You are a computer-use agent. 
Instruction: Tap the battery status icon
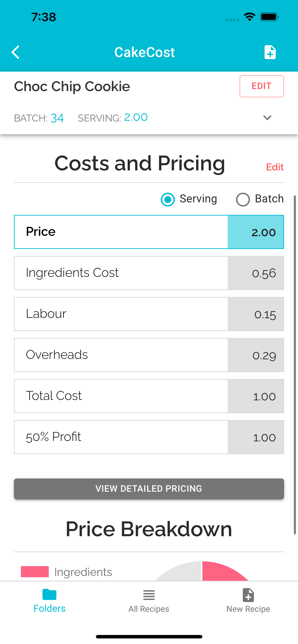click(269, 17)
